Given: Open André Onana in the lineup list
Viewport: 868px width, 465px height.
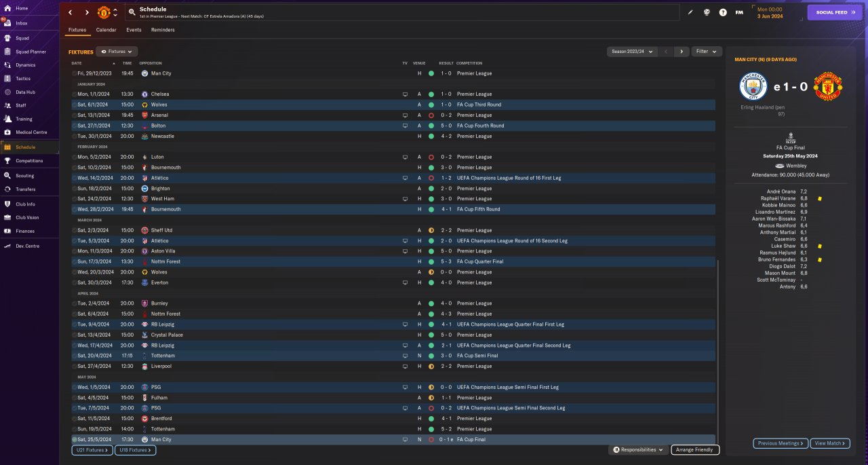Looking at the screenshot, I should (782, 191).
